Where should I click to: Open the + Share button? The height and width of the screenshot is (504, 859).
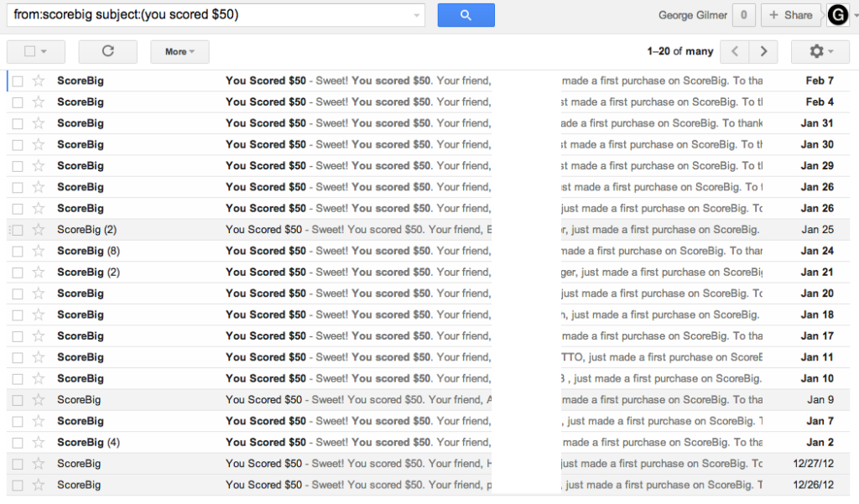(x=790, y=15)
